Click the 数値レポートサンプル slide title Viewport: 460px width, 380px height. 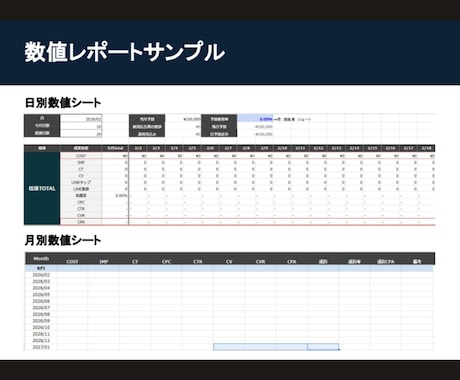tap(124, 52)
